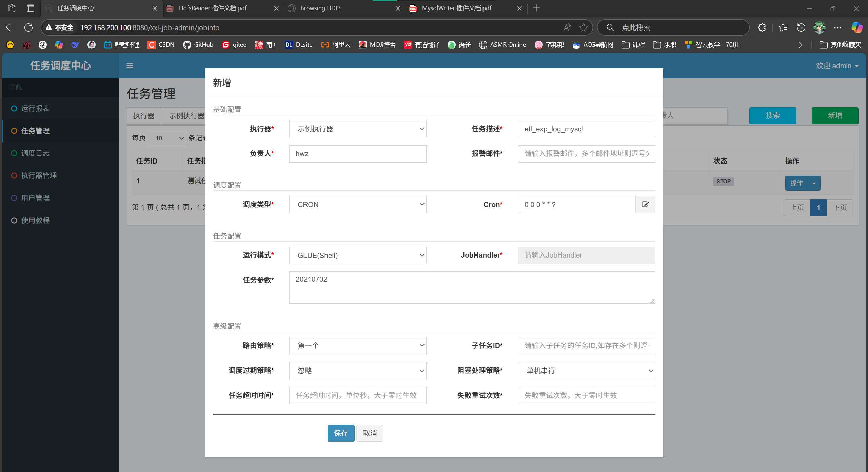
Task: Click the 取消 cancel button
Action: (370, 433)
